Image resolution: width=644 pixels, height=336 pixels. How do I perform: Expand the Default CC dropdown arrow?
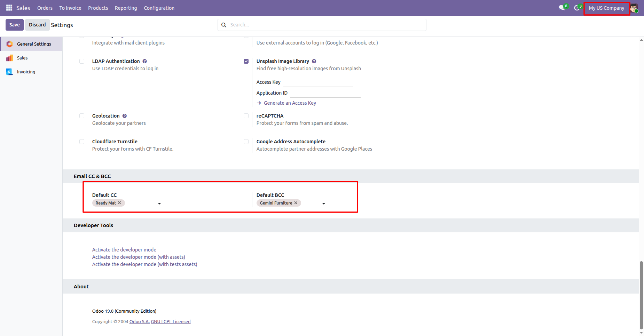pos(159,203)
